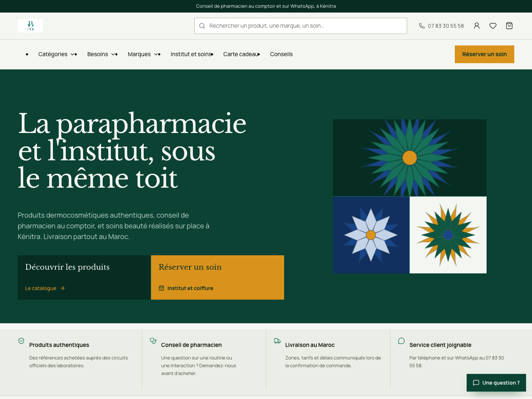Click the hero paragraph starting Produits dermocosmétiques authentiques

[114, 226]
